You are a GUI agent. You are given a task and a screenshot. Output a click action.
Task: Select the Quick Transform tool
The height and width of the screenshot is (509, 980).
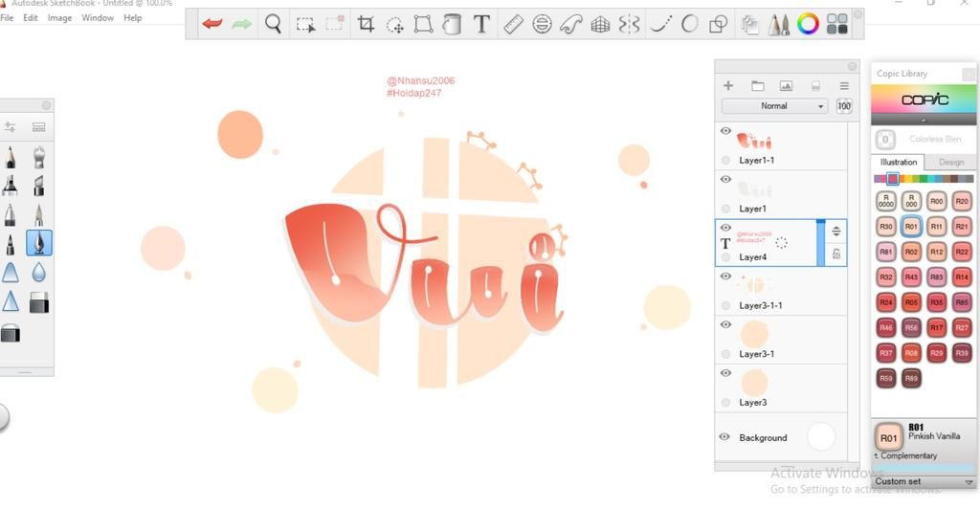point(395,25)
